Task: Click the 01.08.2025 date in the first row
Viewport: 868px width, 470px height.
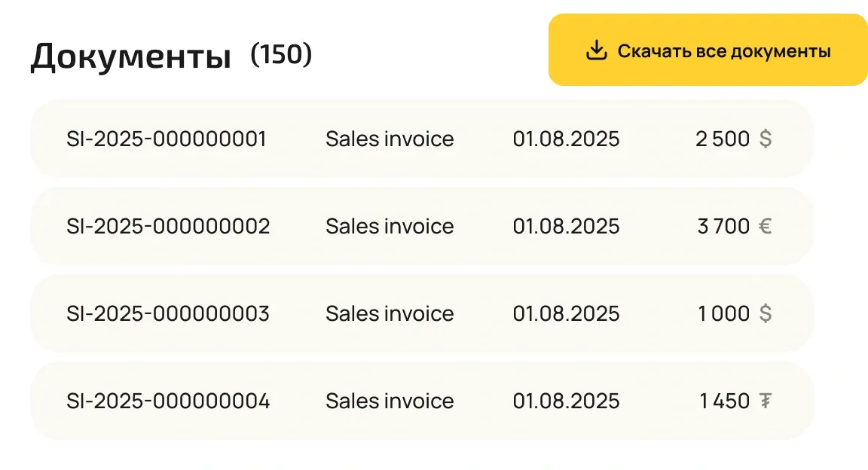Action: coord(566,139)
